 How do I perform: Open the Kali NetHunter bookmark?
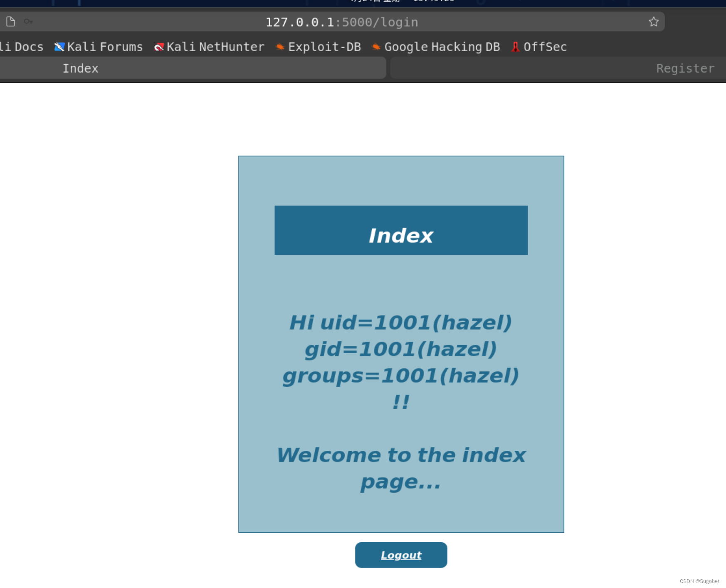pos(209,47)
